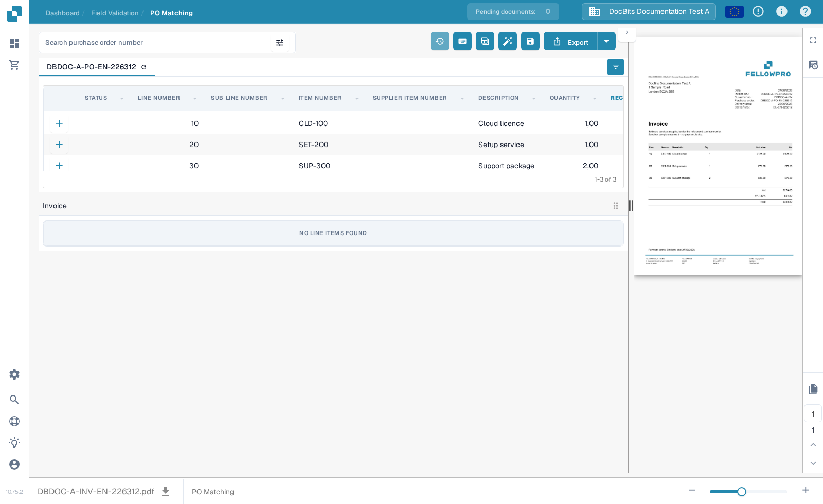Toggle fullscreen document view

click(813, 40)
